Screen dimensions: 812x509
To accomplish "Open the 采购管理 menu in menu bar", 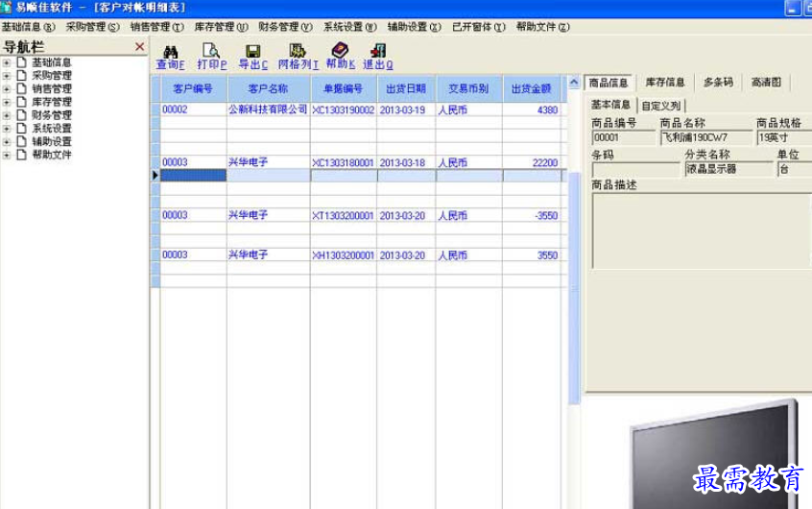I will tap(93, 27).
